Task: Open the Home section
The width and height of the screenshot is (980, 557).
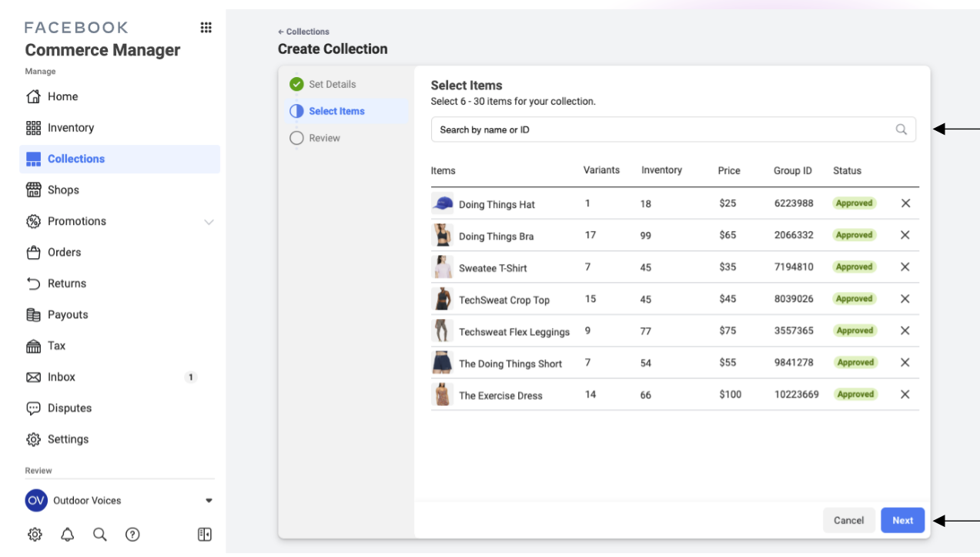Action: [x=63, y=96]
